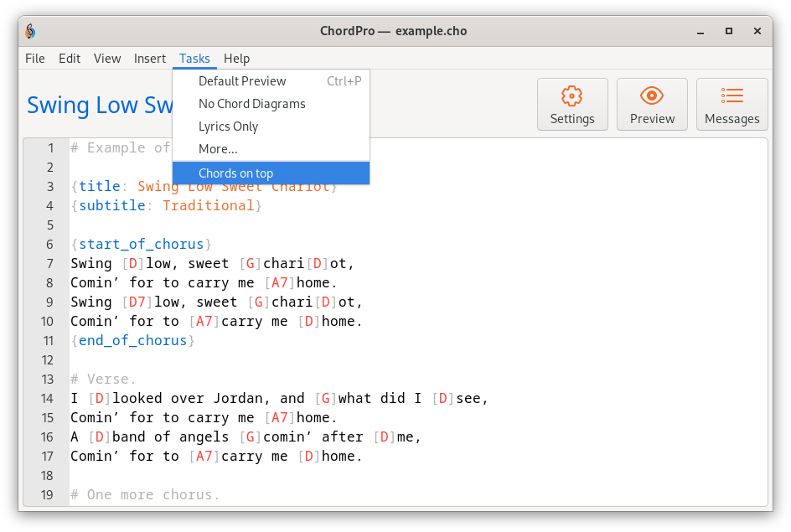The height and width of the screenshot is (532, 791).
Task: Click the # Verse. comment line
Action: point(103,379)
